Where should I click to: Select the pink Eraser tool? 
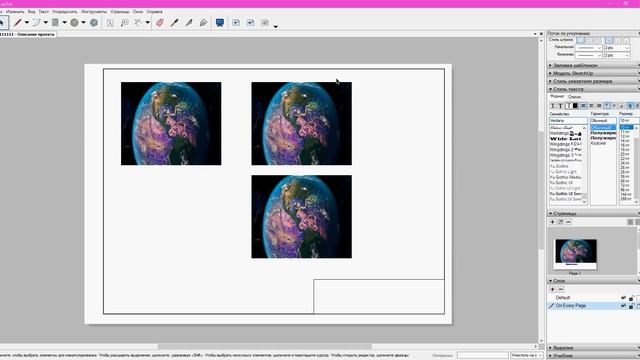pos(160,22)
